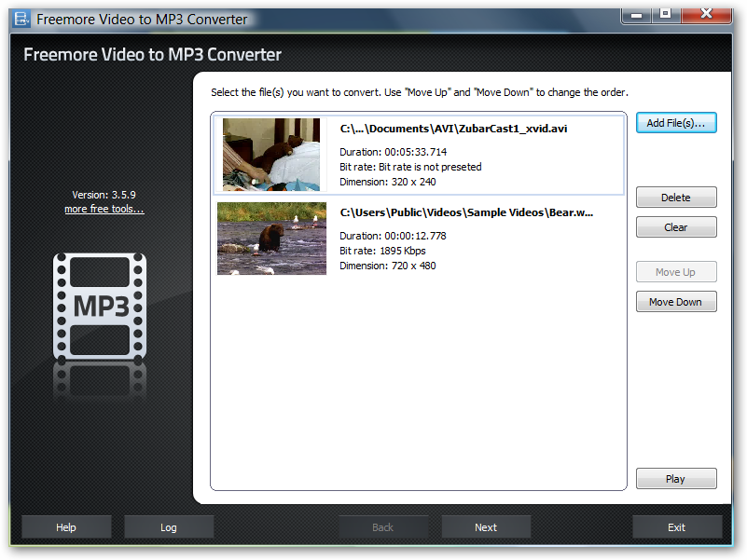
Task: Click the Freemore app icon in title bar
Action: point(21,19)
